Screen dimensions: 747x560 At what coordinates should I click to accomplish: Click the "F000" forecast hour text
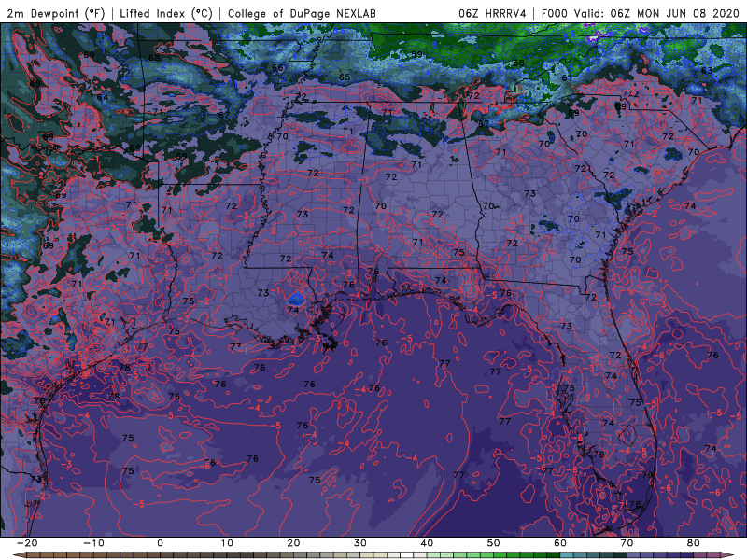[x=555, y=13]
